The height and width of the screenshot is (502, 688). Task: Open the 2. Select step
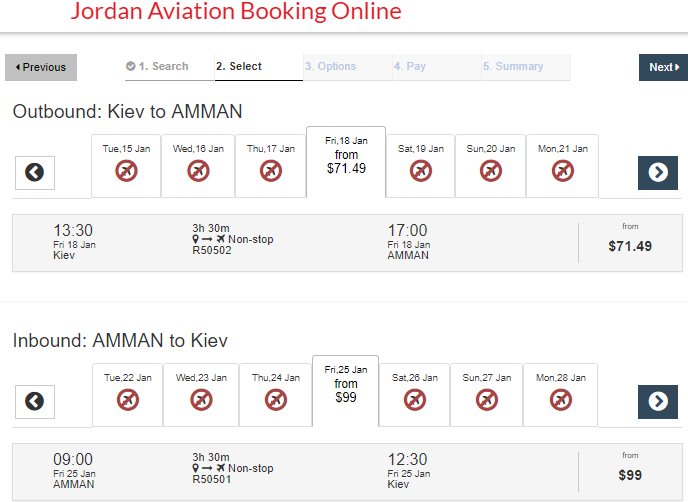(239, 67)
